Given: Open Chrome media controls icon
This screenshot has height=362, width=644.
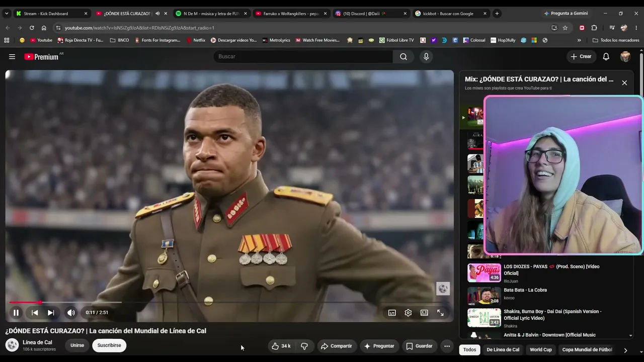Looking at the screenshot, I should (x=612, y=28).
